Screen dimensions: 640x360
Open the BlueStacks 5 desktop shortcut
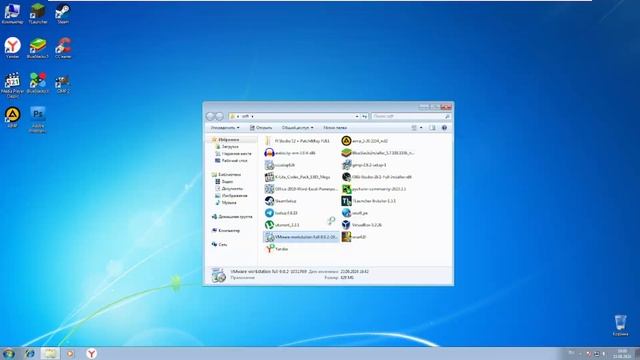pyautogui.click(x=38, y=48)
